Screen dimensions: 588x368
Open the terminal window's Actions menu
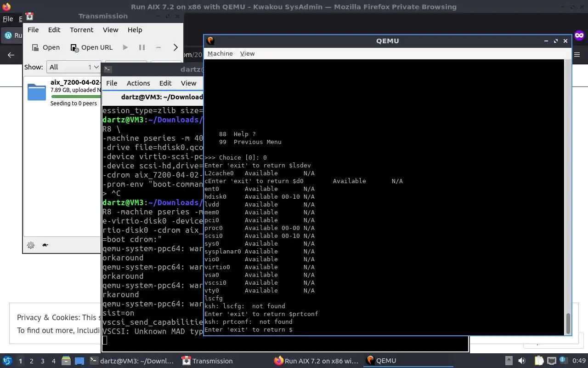tap(138, 83)
